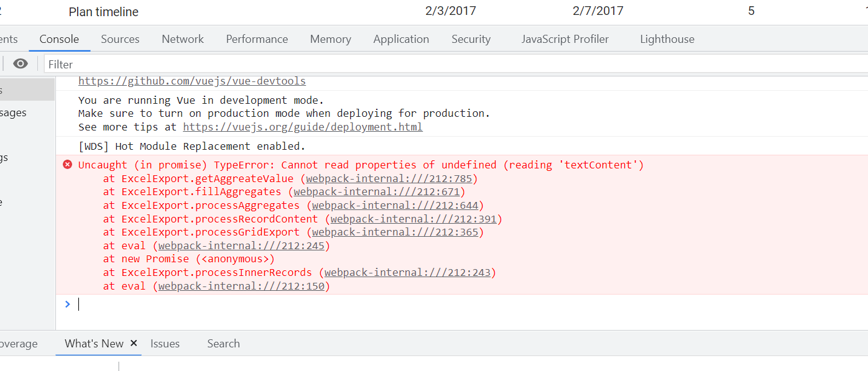The height and width of the screenshot is (371, 868).
Task: Open getAggreateValue source link 212:785
Action: pyautogui.click(x=389, y=178)
